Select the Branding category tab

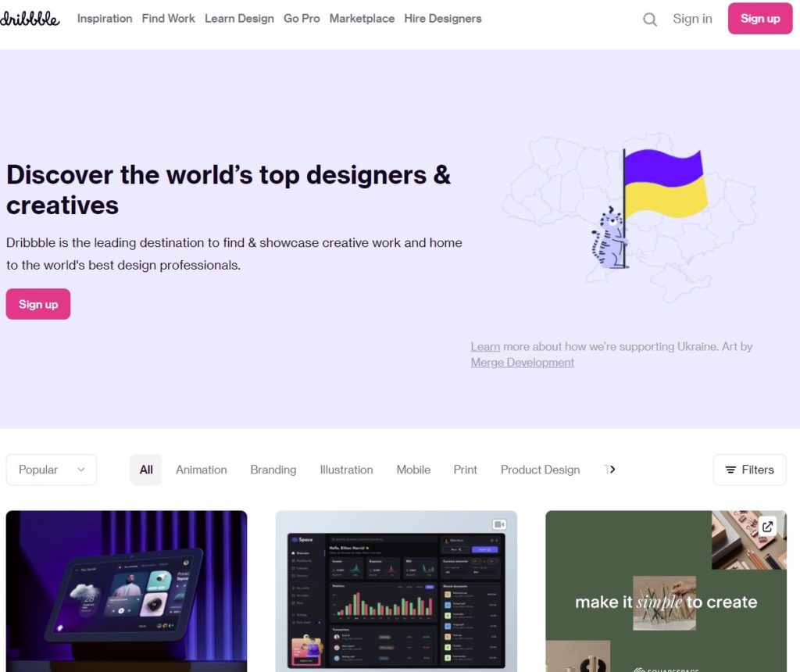point(273,470)
